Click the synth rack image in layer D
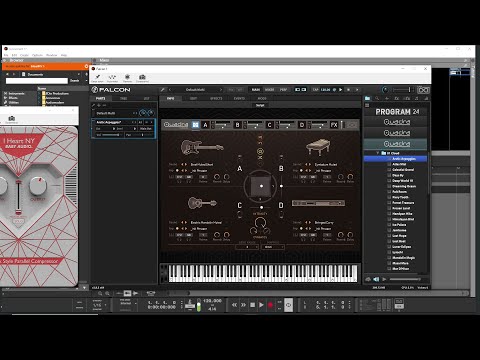 [x=318, y=203]
